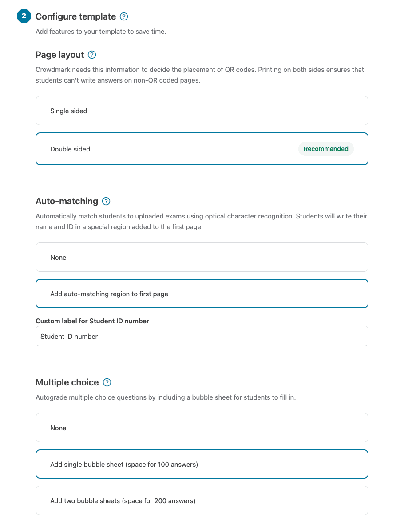Click the Recommended badge on Double sided

click(x=326, y=149)
